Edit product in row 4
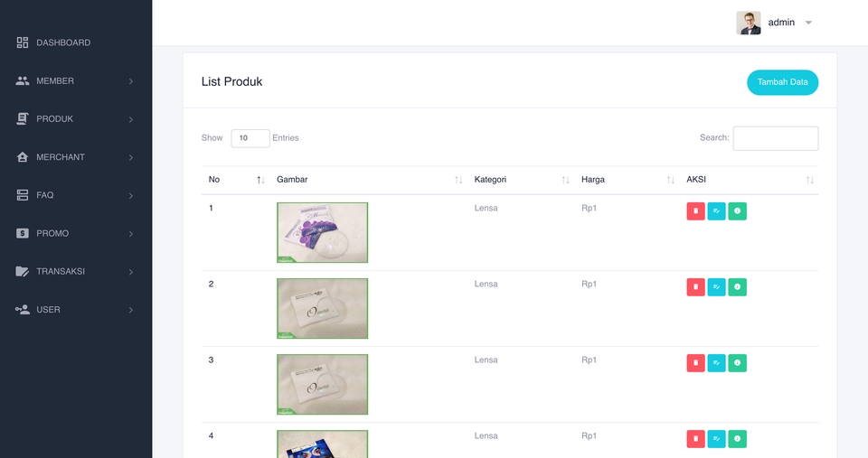This screenshot has width=868, height=458. [x=716, y=439]
